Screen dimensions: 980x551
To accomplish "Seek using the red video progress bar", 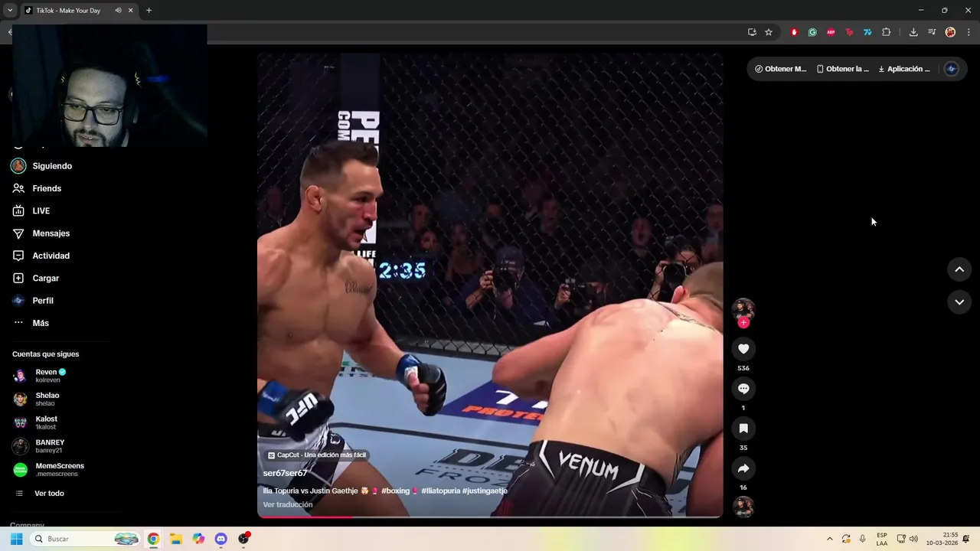I will coord(490,517).
